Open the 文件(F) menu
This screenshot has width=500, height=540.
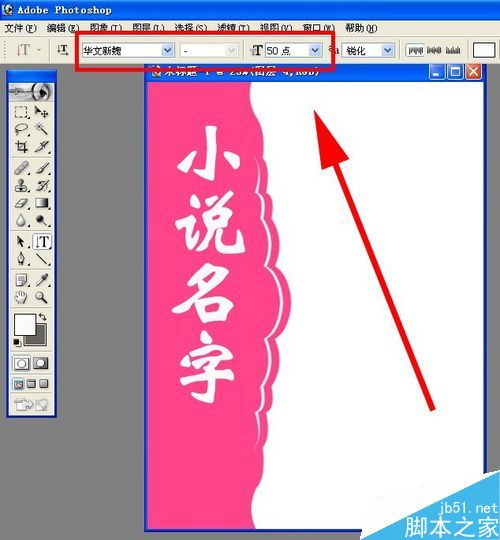[x=20, y=28]
